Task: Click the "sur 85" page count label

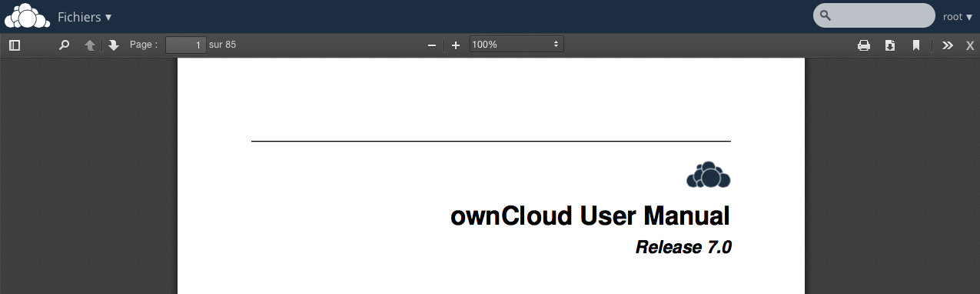Action: point(222,45)
